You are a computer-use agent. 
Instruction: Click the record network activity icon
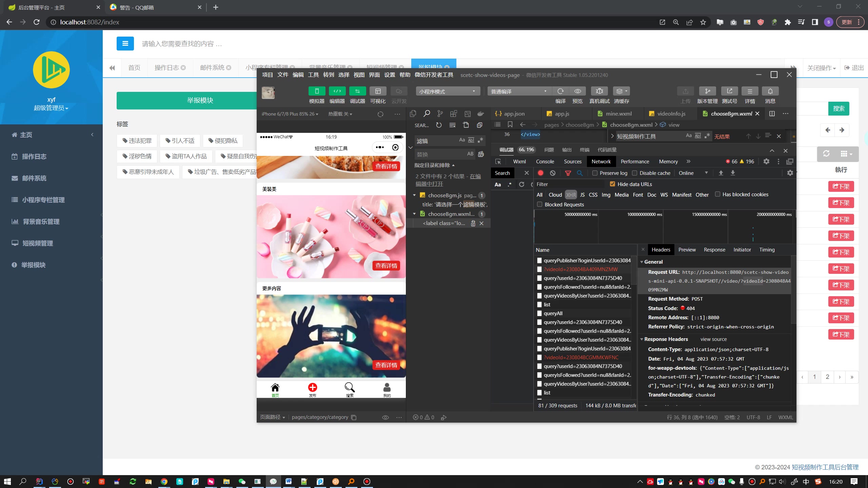[x=540, y=173]
